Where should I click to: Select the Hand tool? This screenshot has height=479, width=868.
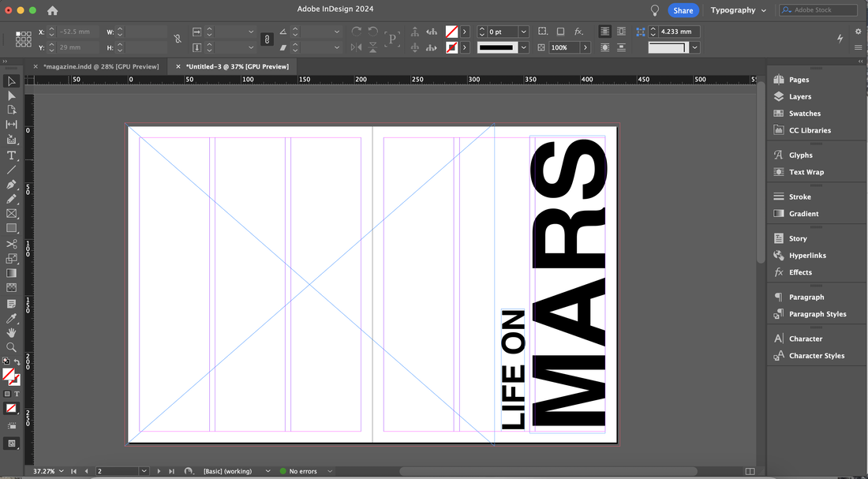pyautogui.click(x=11, y=333)
